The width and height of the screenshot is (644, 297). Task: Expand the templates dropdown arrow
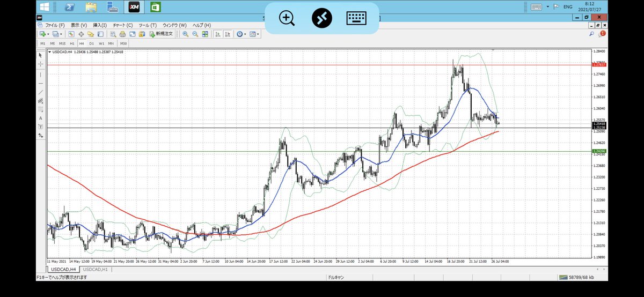coord(258,34)
